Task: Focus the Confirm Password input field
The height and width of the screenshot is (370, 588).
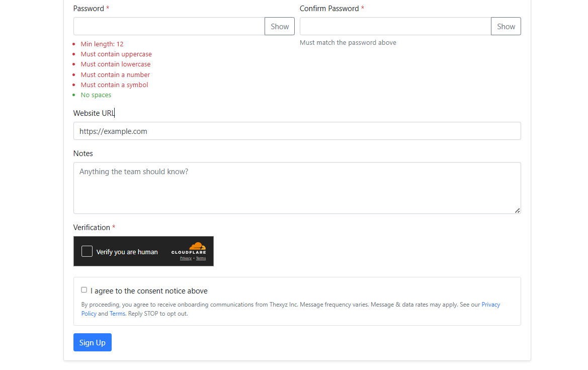Action: [x=395, y=26]
